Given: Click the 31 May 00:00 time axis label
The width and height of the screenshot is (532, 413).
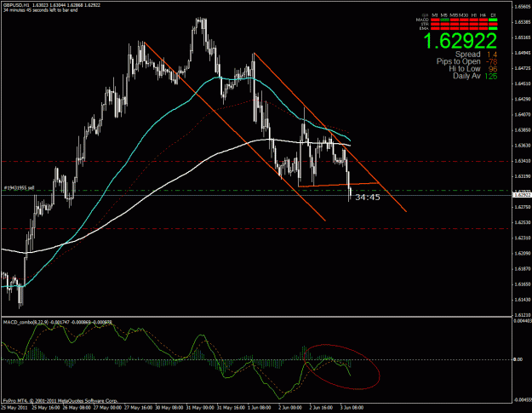Looking at the screenshot, I should tap(200, 407).
